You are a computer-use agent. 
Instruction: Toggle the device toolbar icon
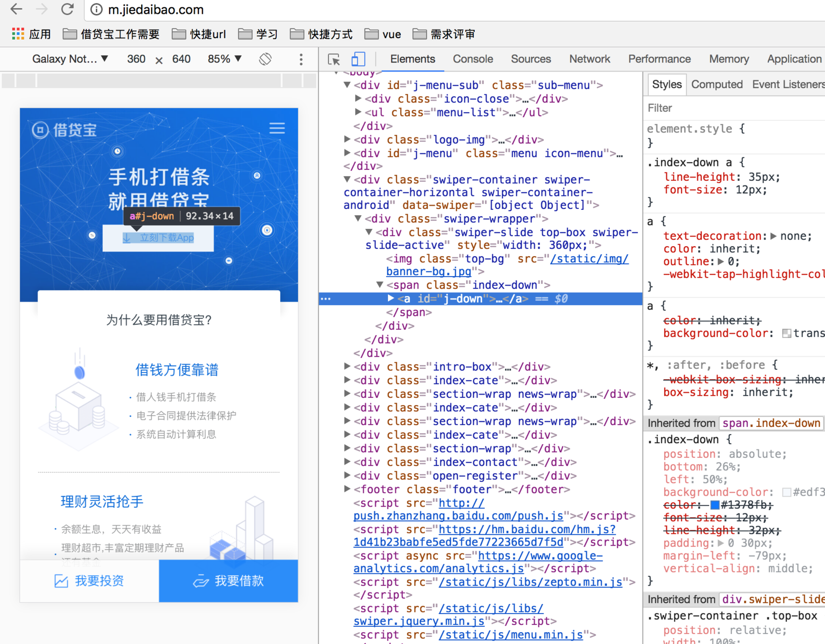coord(358,59)
